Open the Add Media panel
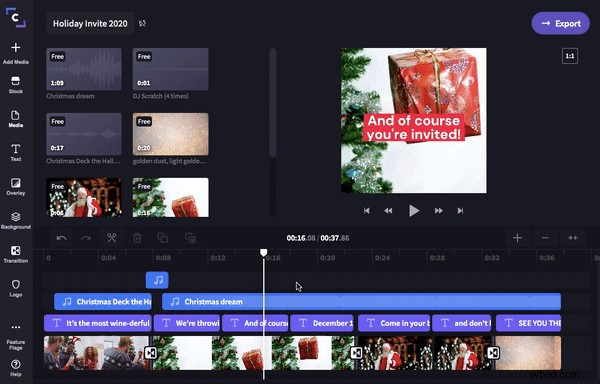 click(16, 53)
